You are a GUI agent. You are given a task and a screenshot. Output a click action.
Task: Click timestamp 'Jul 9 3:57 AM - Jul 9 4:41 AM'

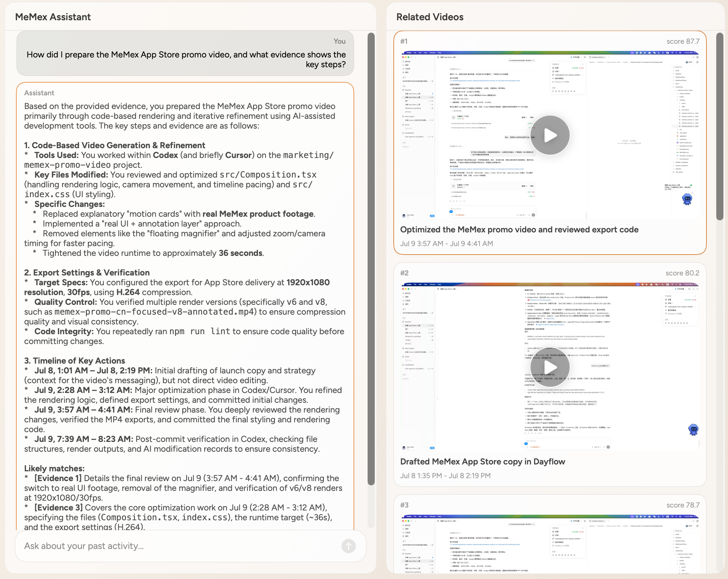[x=446, y=244]
